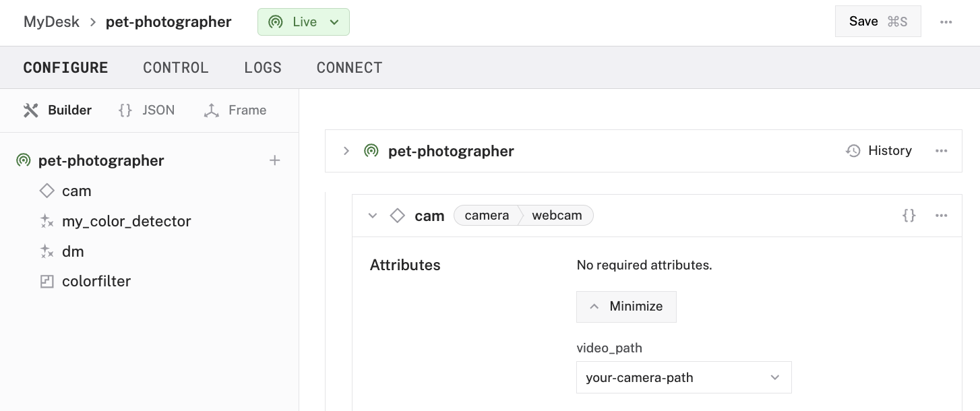Click the colorfilter module icon
Screen dimensions: 980x411
tap(47, 281)
